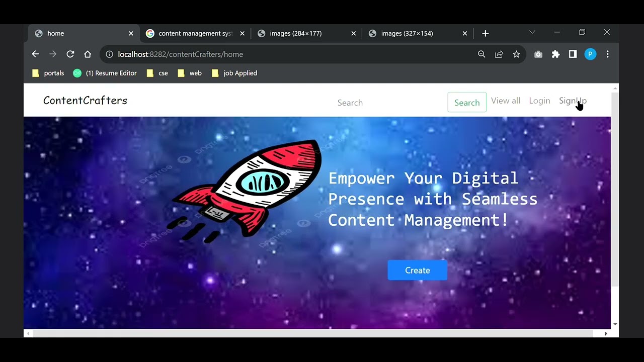The height and width of the screenshot is (362, 644).
Task: Reload the page with the refresh icon
Action: 70,54
